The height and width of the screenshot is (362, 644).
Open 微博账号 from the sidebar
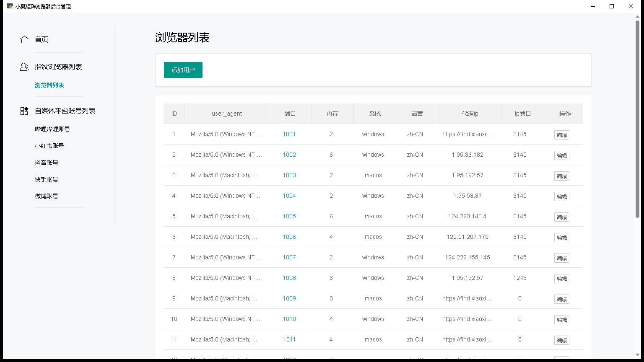[47, 196]
